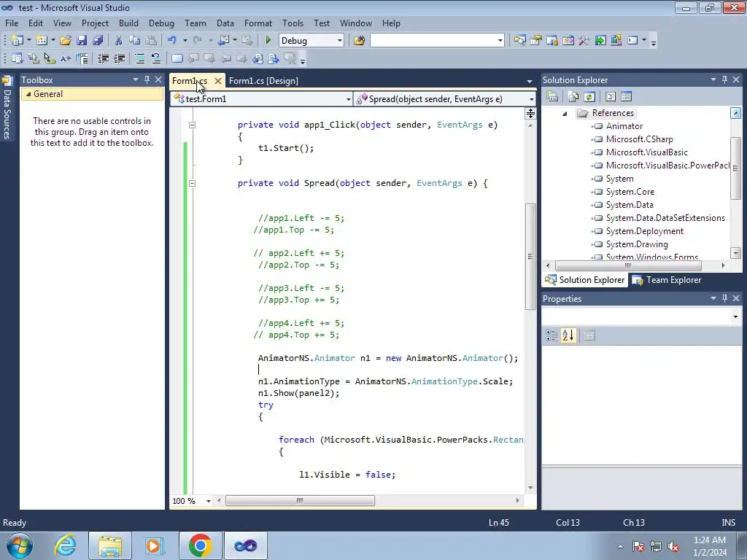Click View Code icon in Solution Explorer
The image size is (747, 560).
pos(611,97)
